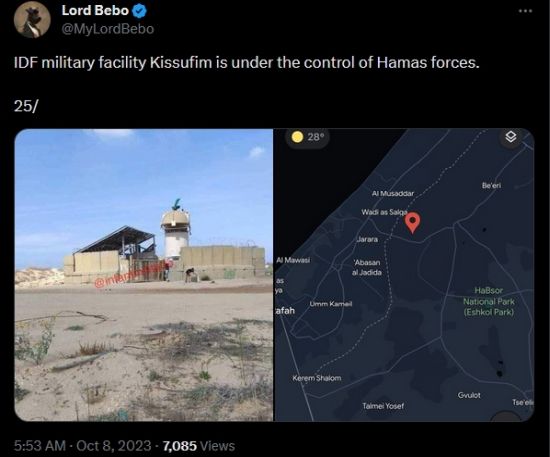Image resolution: width=550 pixels, height=457 pixels.
Task: Click the tweet text about Kissufim
Action: pos(247,63)
